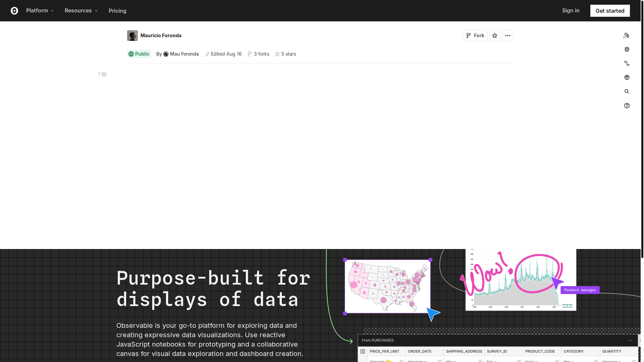Click the Public visibility badge
644x362 pixels.
tap(139, 54)
